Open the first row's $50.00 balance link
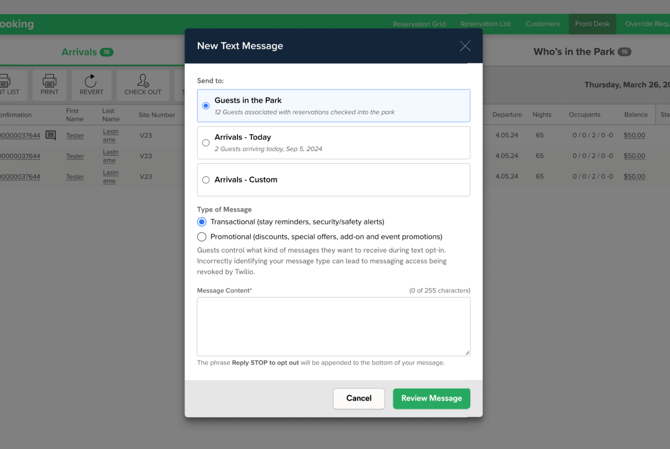Image resolution: width=670 pixels, height=449 pixels. pyautogui.click(x=634, y=135)
